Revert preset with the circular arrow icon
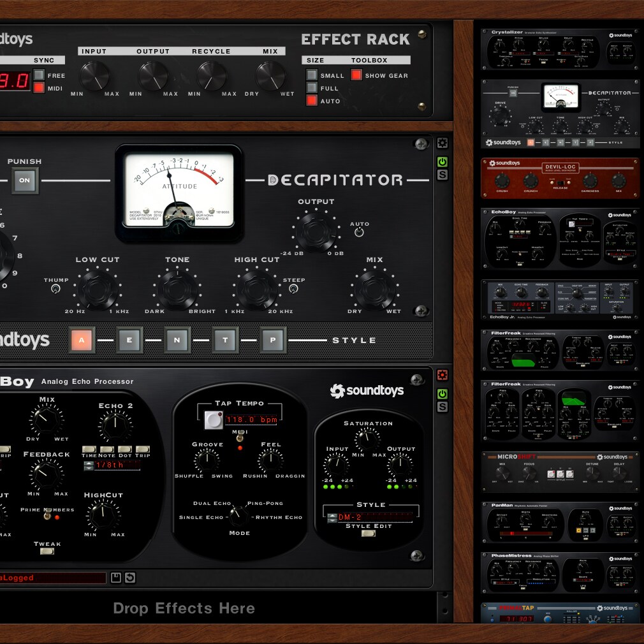Image resolution: width=644 pixels, height=644 pixels. tap(130, 578)
